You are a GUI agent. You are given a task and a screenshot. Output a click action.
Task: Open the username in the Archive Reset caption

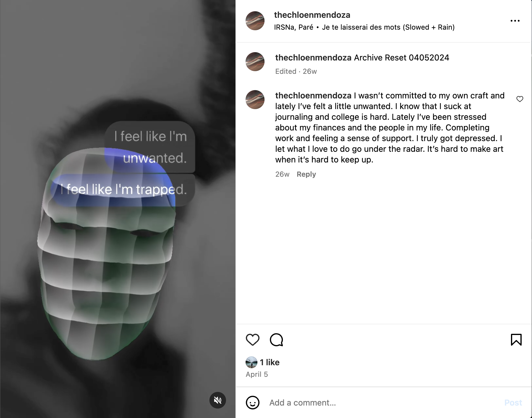pyautogui.click(x=313, y=58)
